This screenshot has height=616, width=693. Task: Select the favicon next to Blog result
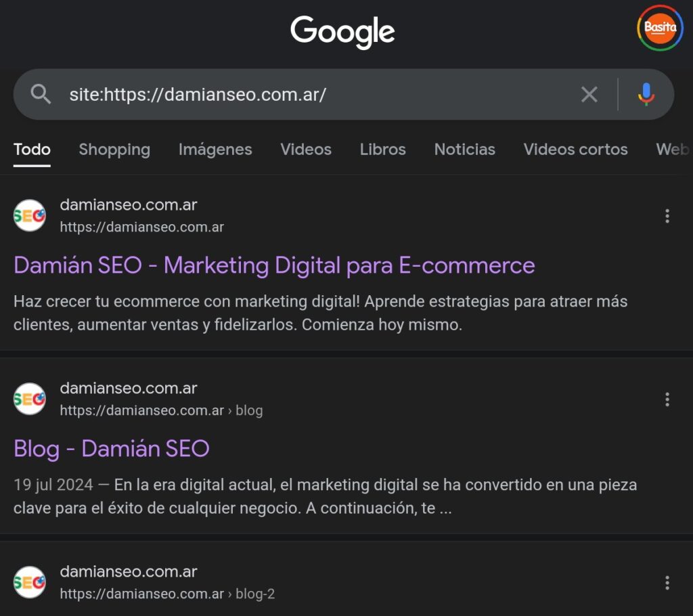coord(30,398)
